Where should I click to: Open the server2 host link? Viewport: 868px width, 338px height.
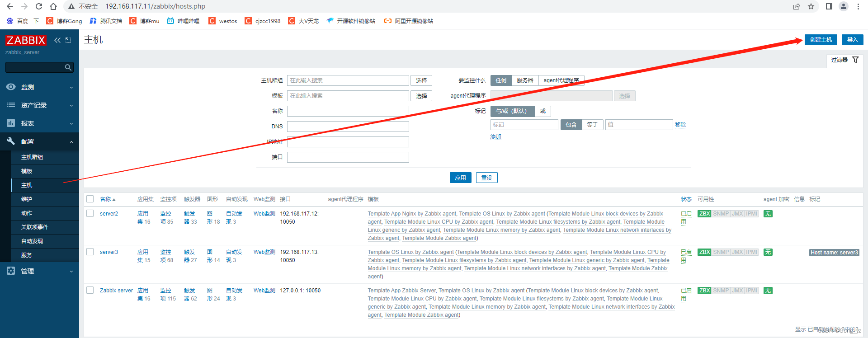click(x=109, y=214)
